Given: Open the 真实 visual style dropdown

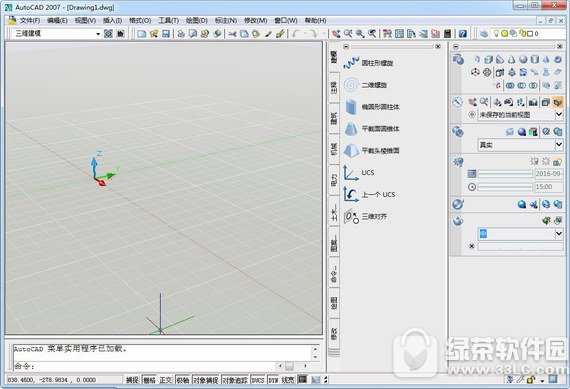Looking at the screenshot, I should (559, 145).
